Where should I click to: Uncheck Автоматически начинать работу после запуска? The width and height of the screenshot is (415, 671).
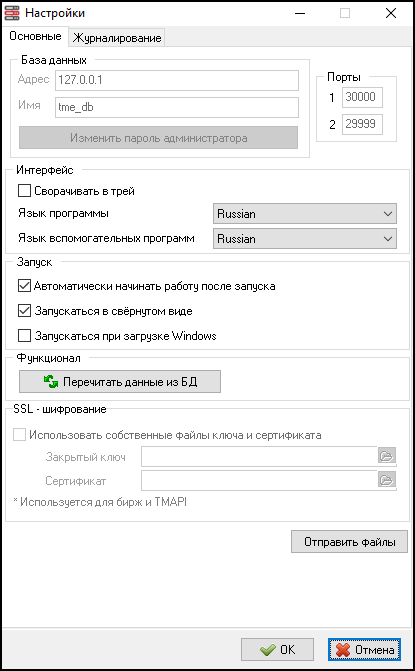click(x=24, y=286)
